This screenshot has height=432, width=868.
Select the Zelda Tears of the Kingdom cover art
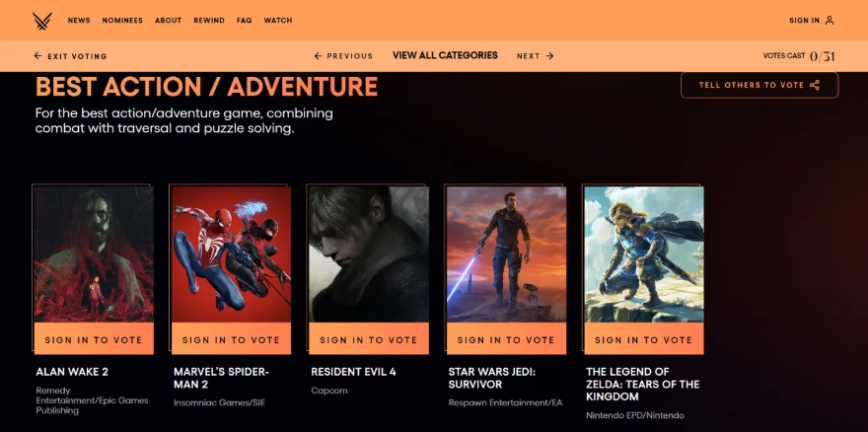pos(644,254)
